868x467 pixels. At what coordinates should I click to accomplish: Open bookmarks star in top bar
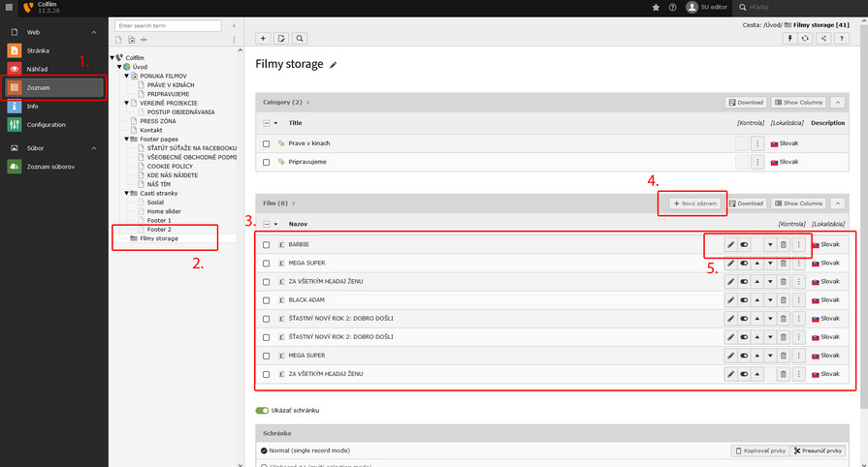[656, 7]
